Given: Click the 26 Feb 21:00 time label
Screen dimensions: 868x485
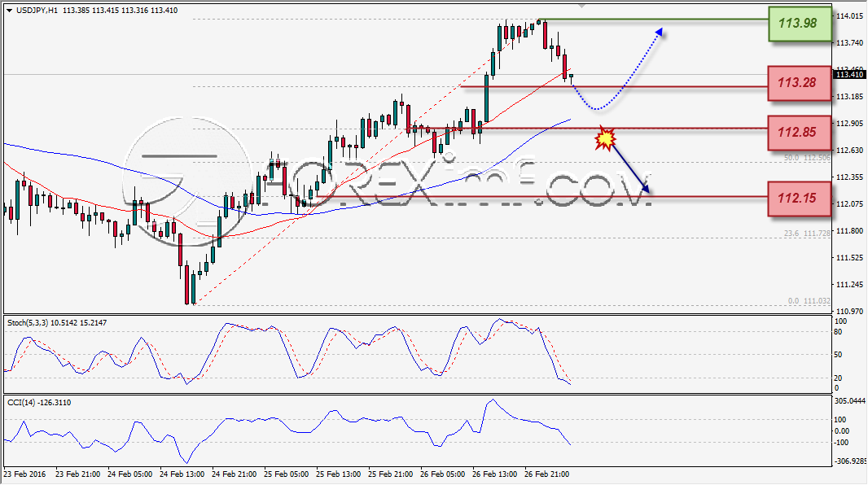Looking at the screenshot, I should (x=546, y=474).
